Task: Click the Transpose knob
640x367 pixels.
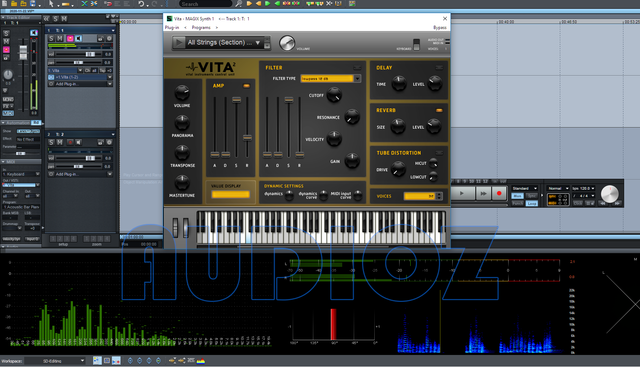Action: (x=182, y=153)
